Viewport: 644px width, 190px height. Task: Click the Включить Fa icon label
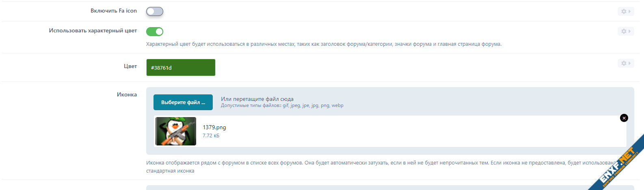[x=114, y=11]
